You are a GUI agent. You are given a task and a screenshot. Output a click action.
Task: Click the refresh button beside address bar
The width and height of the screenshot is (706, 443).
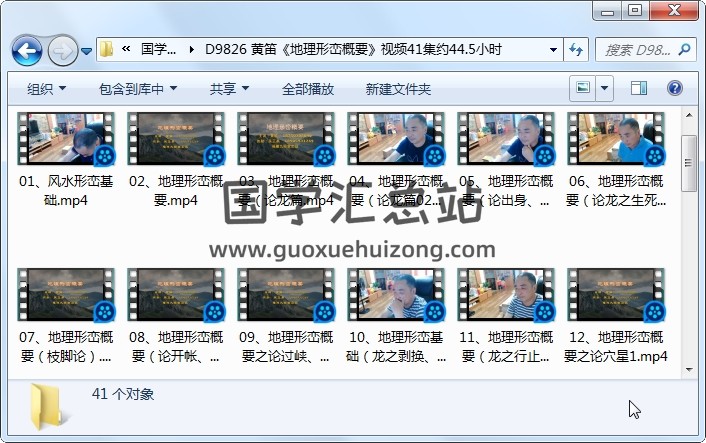coord(576,50)
